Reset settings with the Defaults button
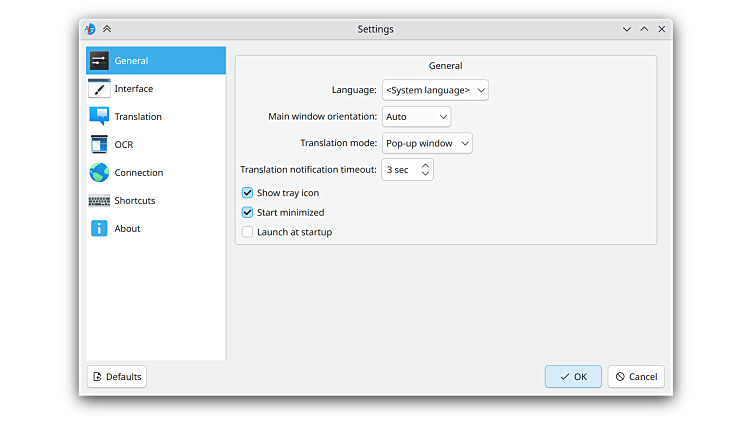Screen dimensions: 752x423 (x=117, y=377)
